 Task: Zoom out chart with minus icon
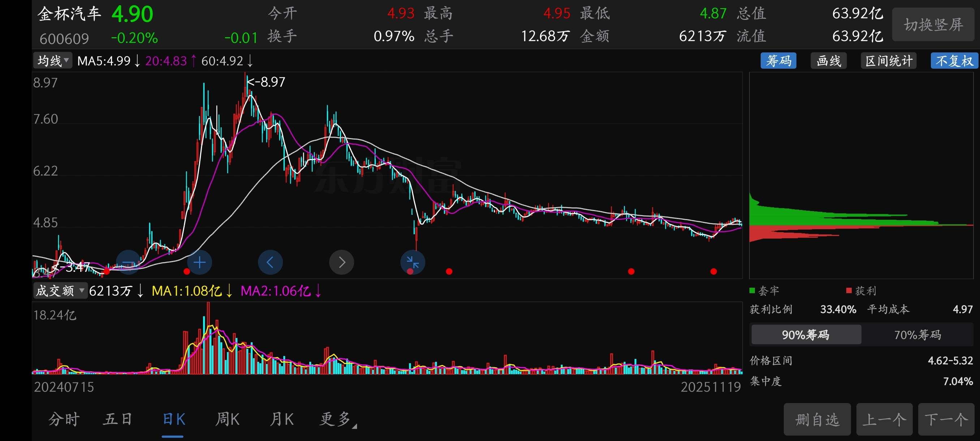(128, 262)
